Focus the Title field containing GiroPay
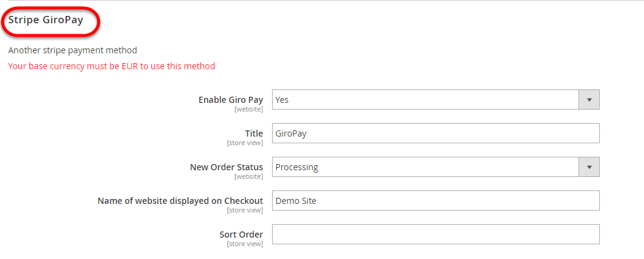 [x=435, y=133]
